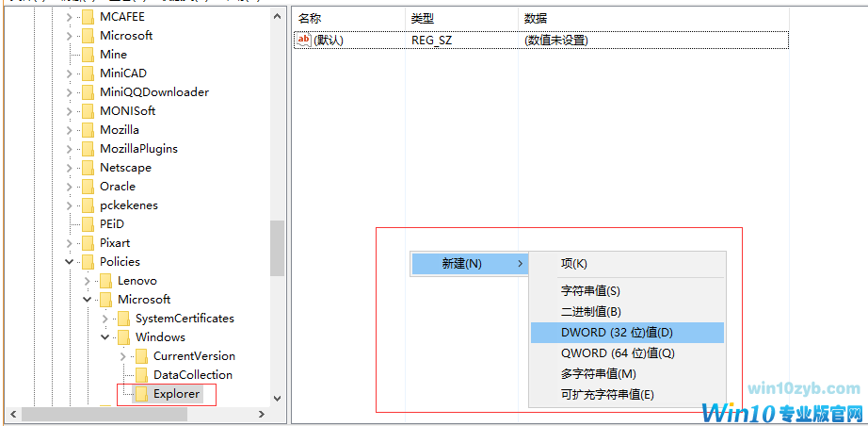Select 项(K) in the submenu
Screen dimensions: 868x426
(x=573, y=264)
